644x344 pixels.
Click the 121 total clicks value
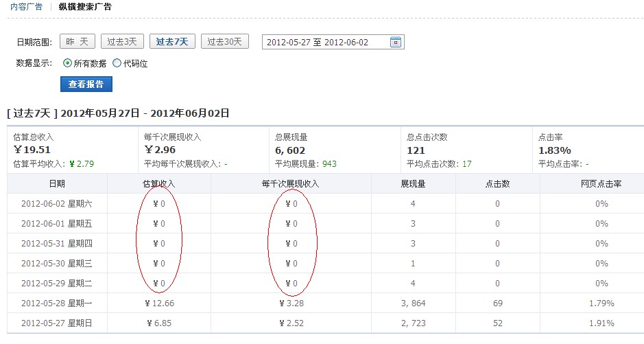pos(416,150)
